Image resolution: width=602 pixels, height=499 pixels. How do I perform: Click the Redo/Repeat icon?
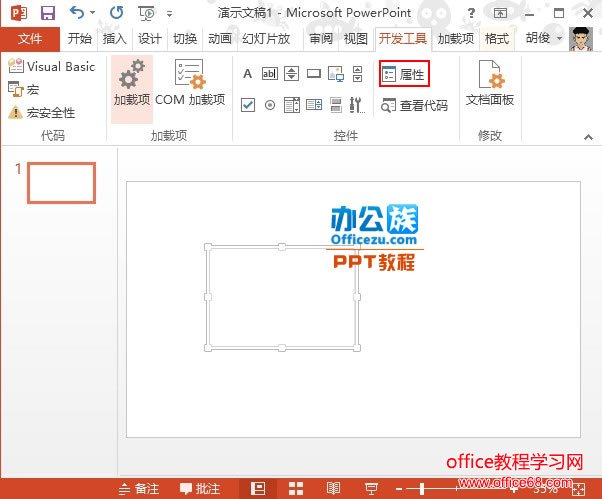tap(116, 13)
